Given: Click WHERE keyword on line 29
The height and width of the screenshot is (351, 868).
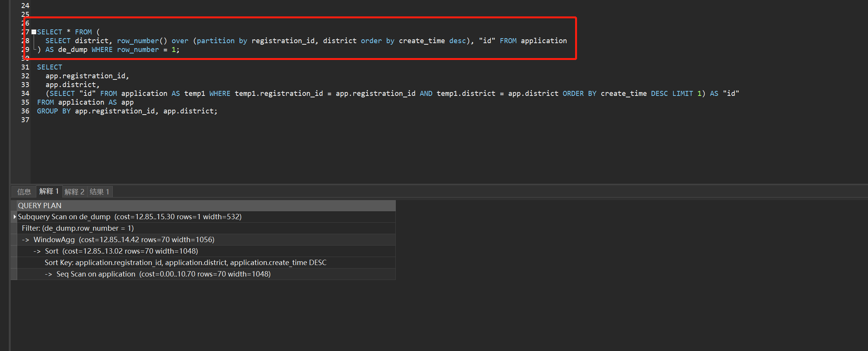Looking at the screenshot, I should click(102, 50).
